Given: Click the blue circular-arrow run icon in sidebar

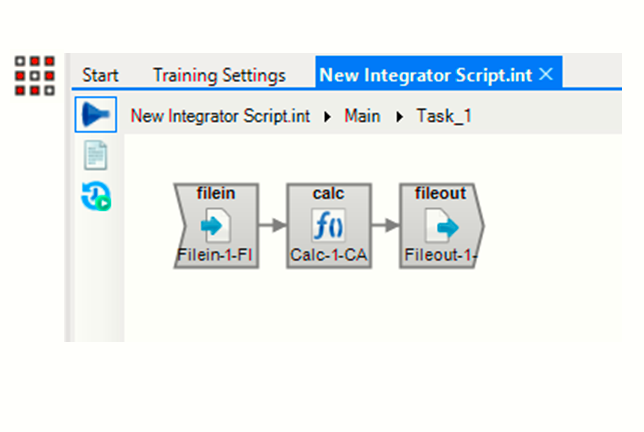Looking at the screenshot, I should pos(96,197).
